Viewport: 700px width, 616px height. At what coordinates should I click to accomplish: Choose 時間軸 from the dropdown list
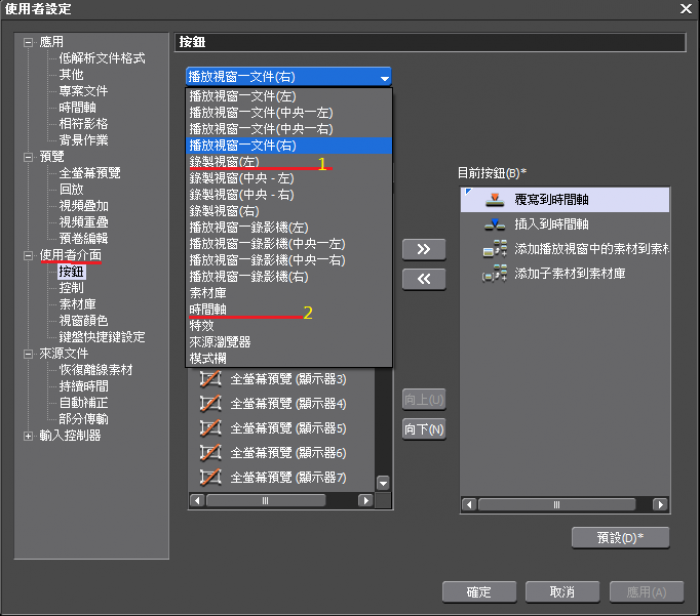(208, 310)
